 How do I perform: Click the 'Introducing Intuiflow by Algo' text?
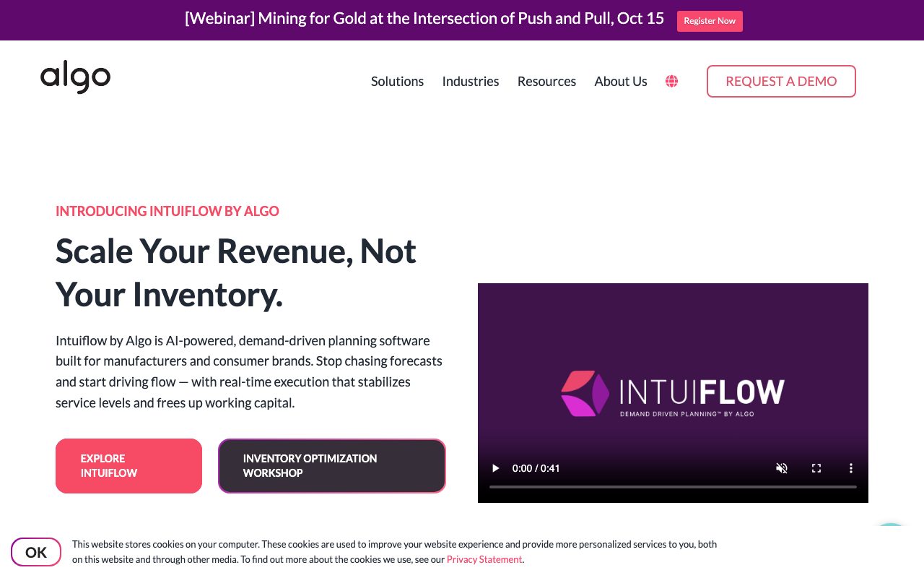(x=167, y=211)
